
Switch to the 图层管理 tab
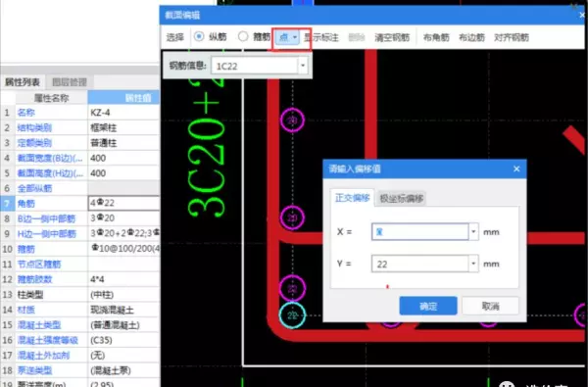(x=70, y=81)
